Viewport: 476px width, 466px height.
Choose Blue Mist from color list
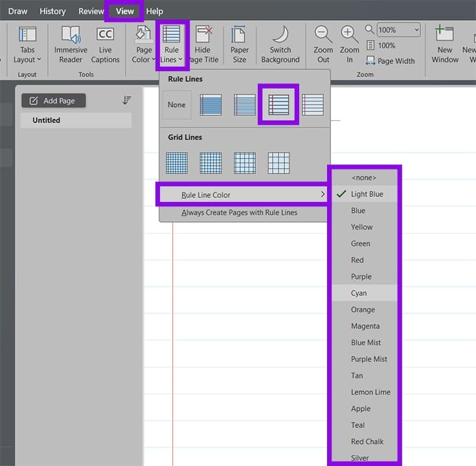coord(364,342)
